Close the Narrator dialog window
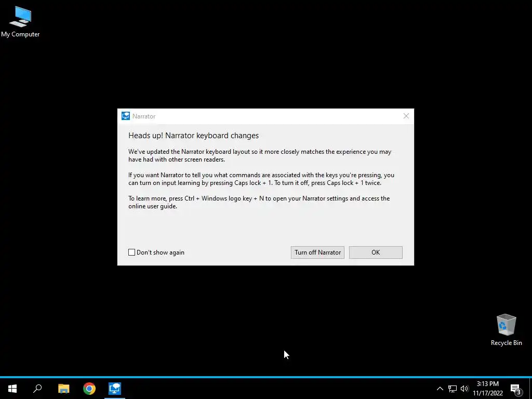Image resolution: width=532 pixels, height=399 pixels. (406, 116)
